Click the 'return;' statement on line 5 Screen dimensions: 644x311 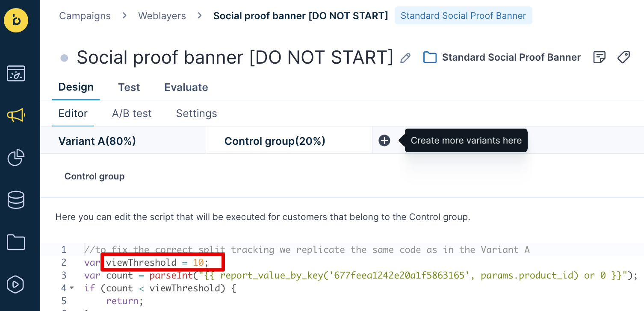pos(125,301)
